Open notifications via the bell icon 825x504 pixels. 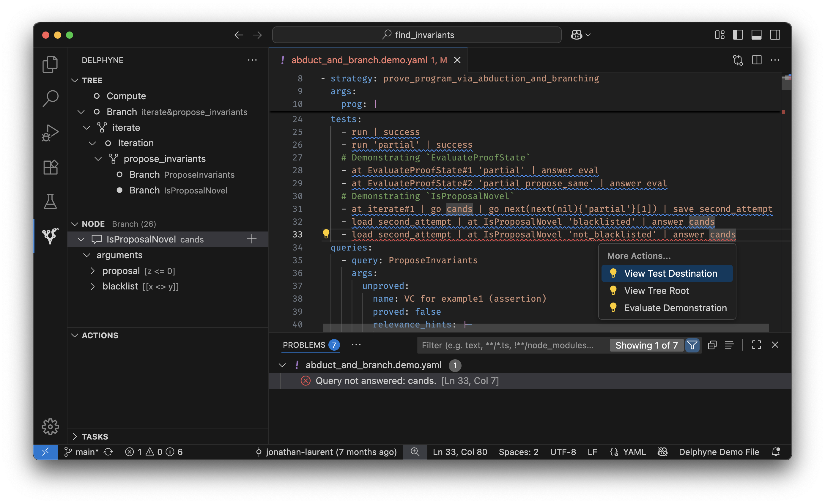tap(777, 452)
